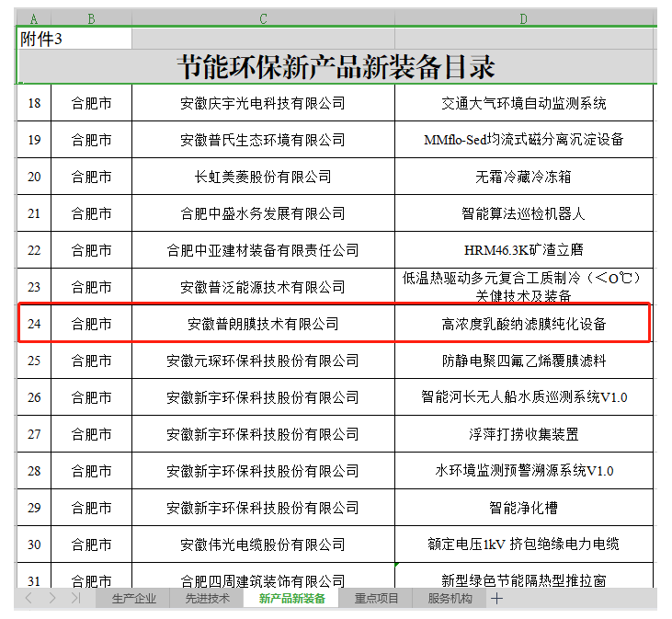Select serial number cell 22
The image size is (672, 619).
pyautogui.click(x=34, y=250)
